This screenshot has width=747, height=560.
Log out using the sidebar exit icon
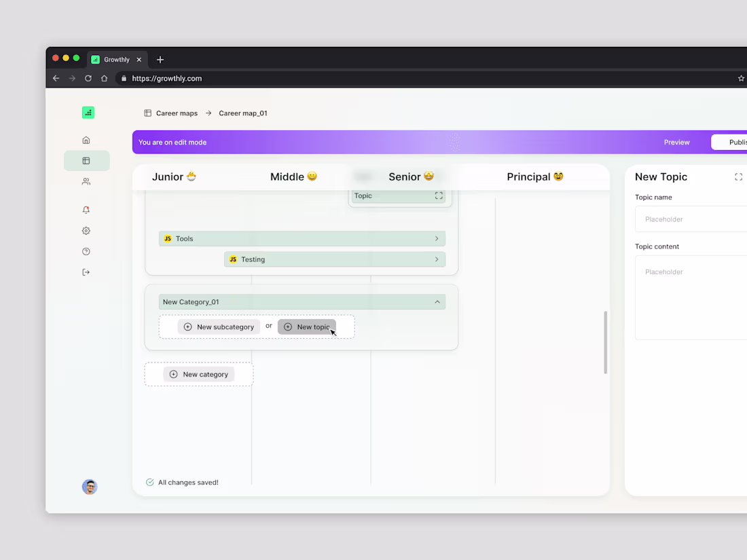point(86,272)
